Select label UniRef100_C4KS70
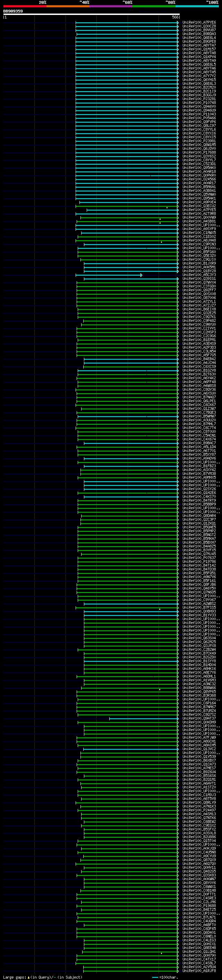Screen dimensions: 222x980 tap(199, 496)
